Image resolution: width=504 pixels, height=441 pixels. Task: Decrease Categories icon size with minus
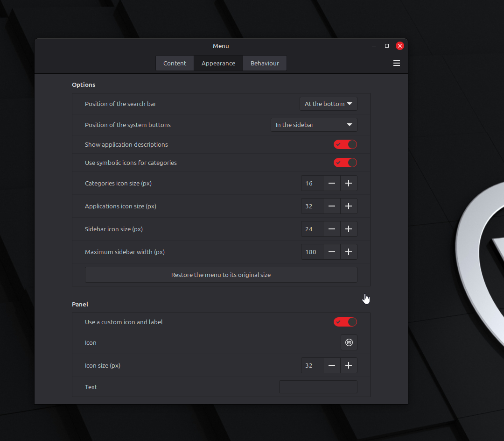[x=332, y=183]
